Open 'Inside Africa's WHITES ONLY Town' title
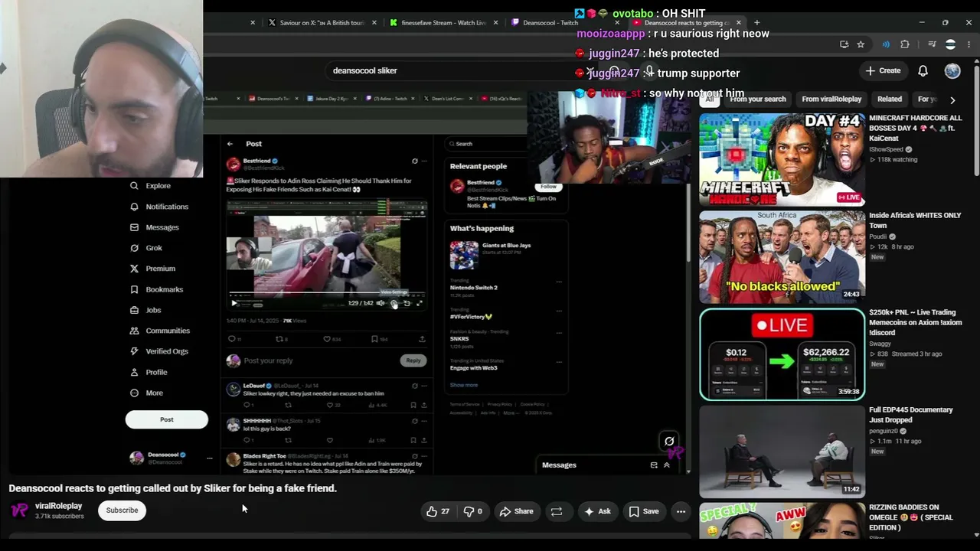980x551 pixels. coord(915,220)
